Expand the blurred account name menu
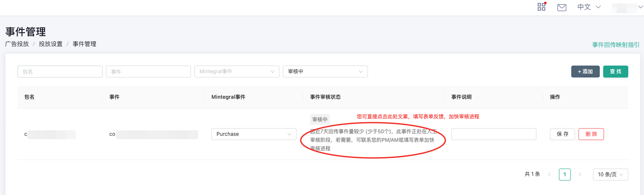Viewport: 644px width, 195px height. [x=627, y=7]
